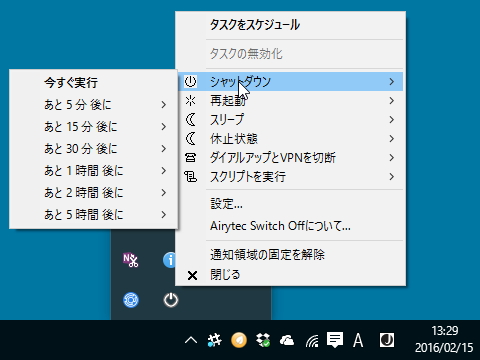Expand the ダイアルアップとVPNを切断 submenu arrow
Image resolution: width=480 pixels, height=360 pixels.
392,157
